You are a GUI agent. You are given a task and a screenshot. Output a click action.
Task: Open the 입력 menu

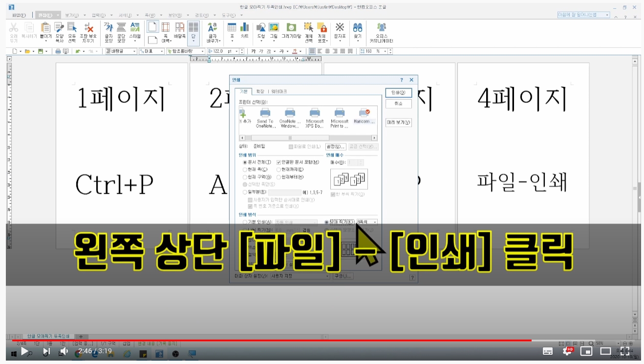coord(98,15)
